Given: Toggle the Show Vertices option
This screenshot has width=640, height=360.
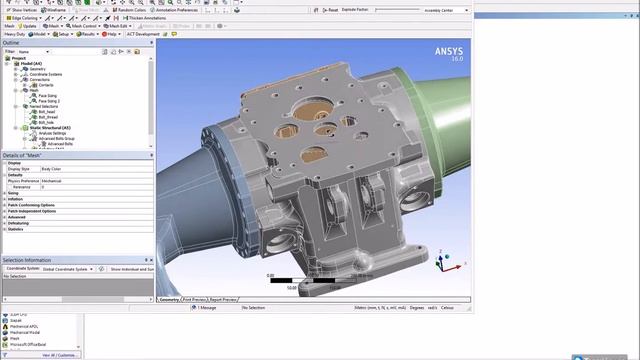Looking at the screenshot, I should pos(22,10).
